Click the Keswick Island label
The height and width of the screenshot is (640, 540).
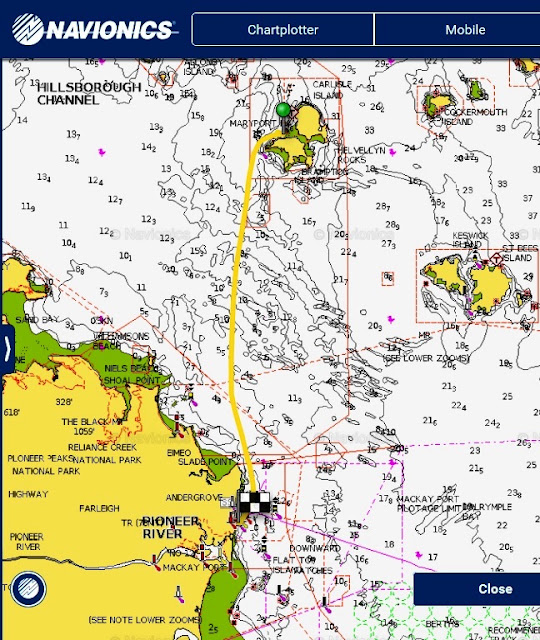[x=470, y=240]
